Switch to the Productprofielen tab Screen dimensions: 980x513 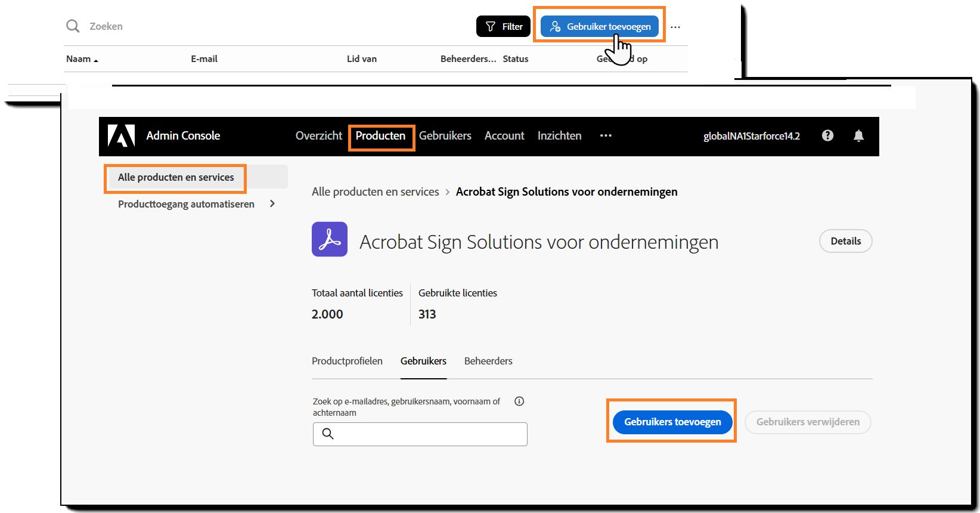click(x=347, y=361)
